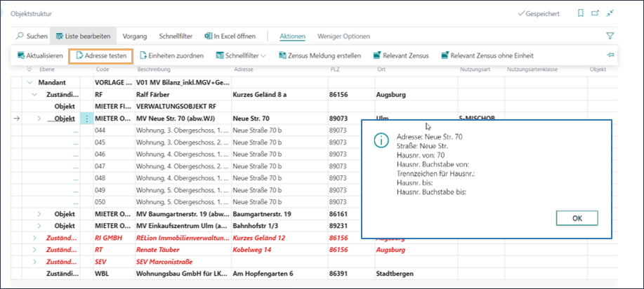The height and width of the screenshot is (289, 644).
Task: Click Einheiten zuordnen in the action bar
Action: [x=171, y=55]
